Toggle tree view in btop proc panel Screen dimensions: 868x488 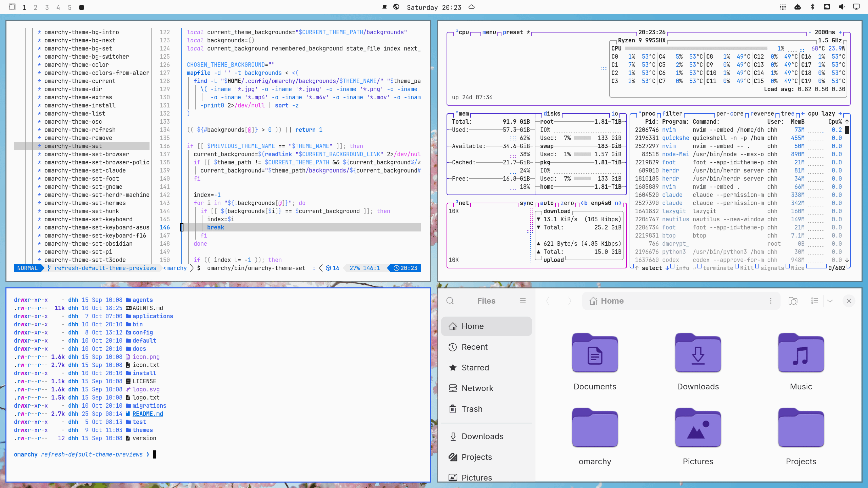point(788,114)
